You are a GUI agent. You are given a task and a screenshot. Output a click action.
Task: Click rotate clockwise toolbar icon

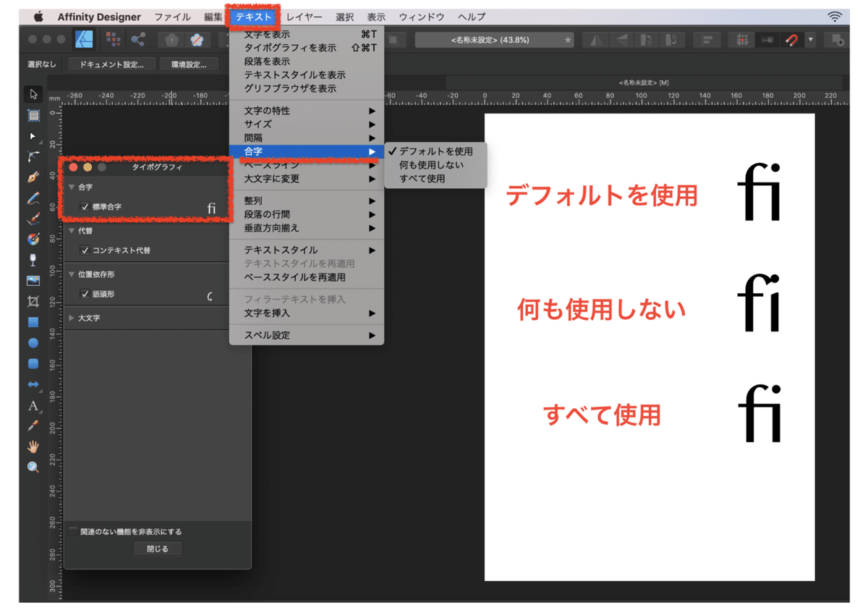coord(673,40)
